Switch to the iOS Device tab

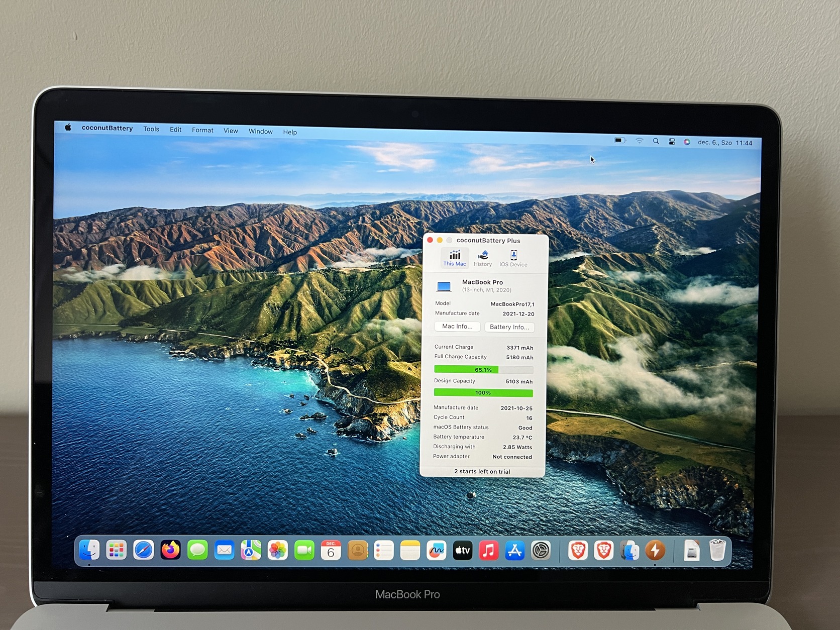point(513,259)
